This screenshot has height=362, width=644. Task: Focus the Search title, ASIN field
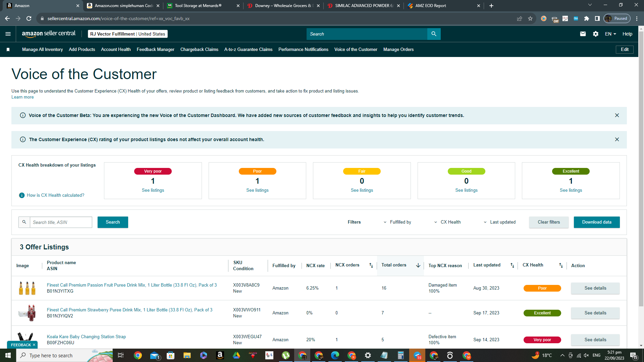tap(61, 222)
